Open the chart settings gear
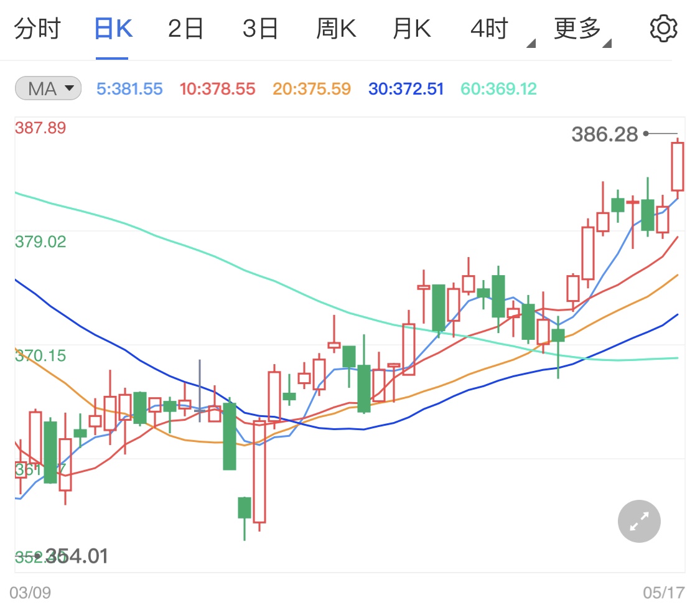Image resolution: width=700 pixels, height=610 pixels. 663,27
